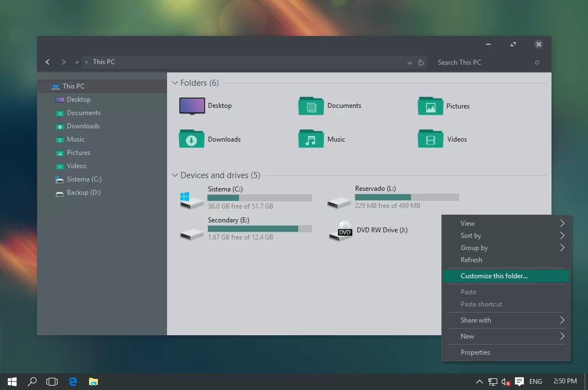
Task: Open the Downloads folder icon in sidebar
Action: [59, 126]
